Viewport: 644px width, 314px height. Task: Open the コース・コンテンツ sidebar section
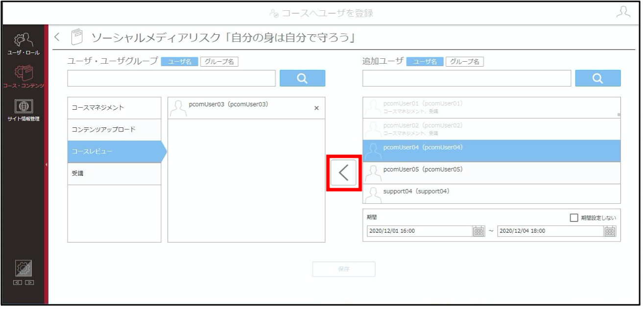point(24,77)
